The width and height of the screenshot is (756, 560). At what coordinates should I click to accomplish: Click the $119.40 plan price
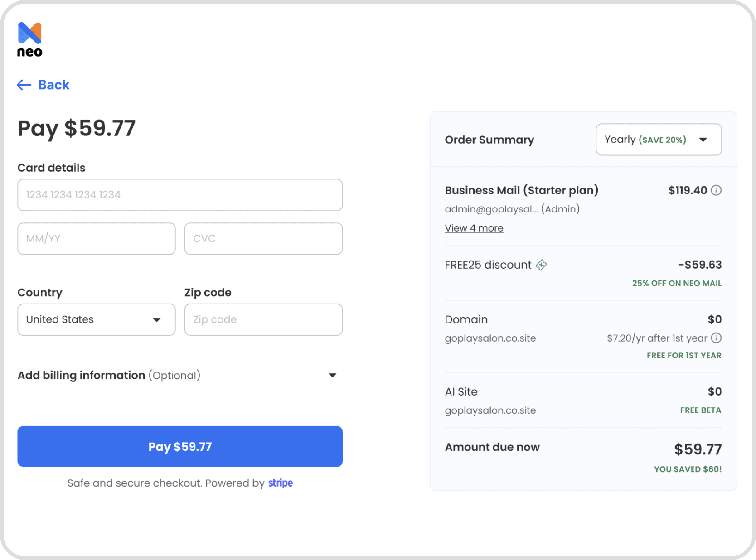[x=688, y=190]
